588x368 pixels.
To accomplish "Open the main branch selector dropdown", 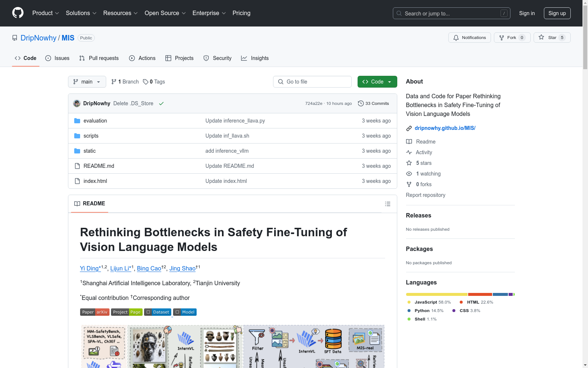I will (87, 82).
